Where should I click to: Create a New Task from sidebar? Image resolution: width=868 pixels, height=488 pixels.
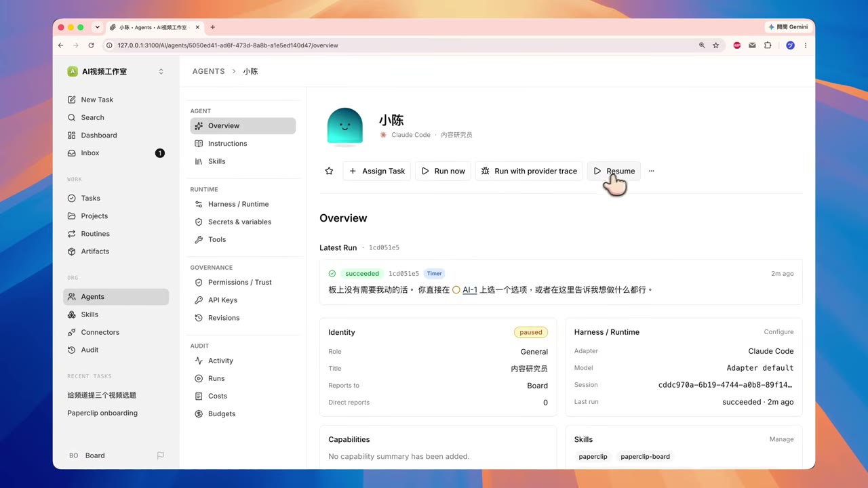[x=116, y=100]
